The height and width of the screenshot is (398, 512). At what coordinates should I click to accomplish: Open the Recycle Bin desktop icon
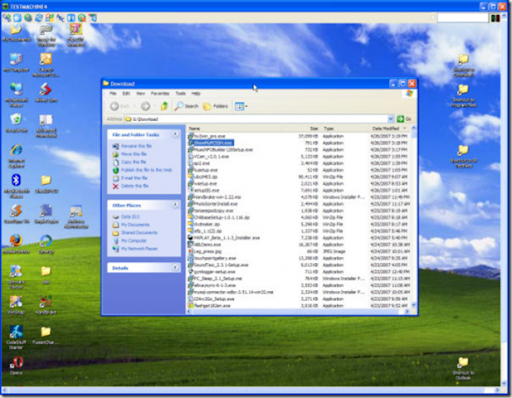(x=16, y=123)
